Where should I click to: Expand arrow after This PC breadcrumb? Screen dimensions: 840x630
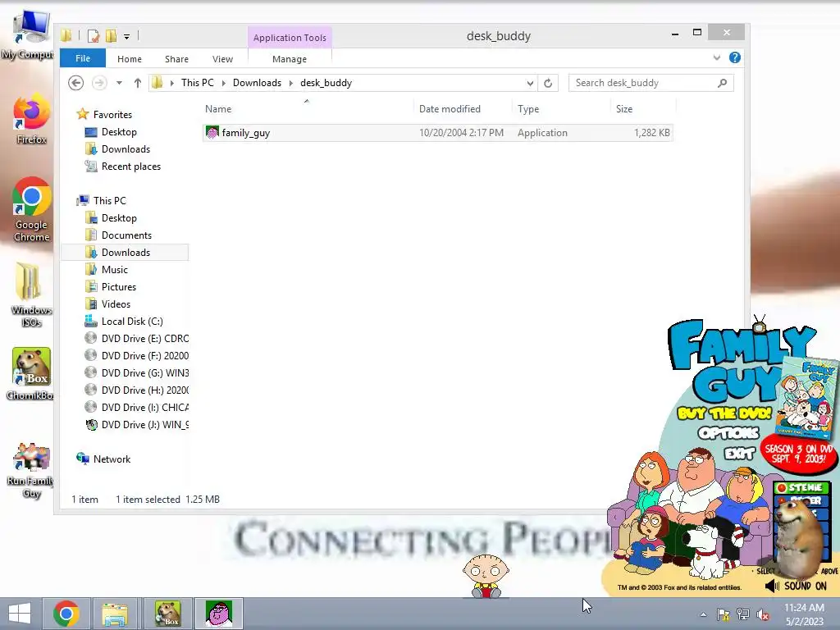(223, 83)
